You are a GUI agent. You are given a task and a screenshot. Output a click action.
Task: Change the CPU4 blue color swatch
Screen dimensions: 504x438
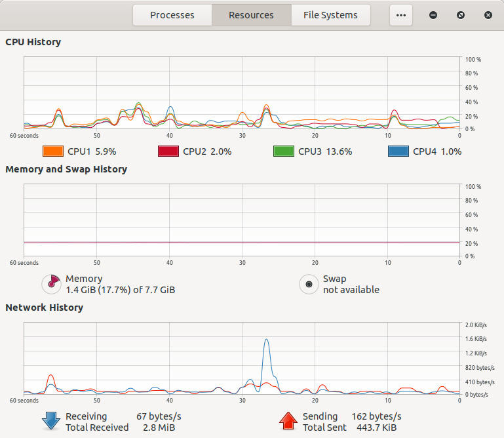click(398, 151)
